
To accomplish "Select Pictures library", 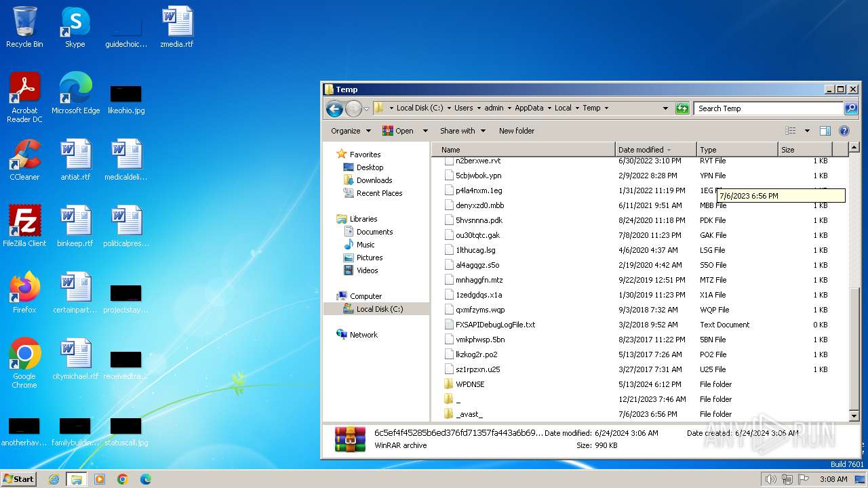I will pos(370,258).
